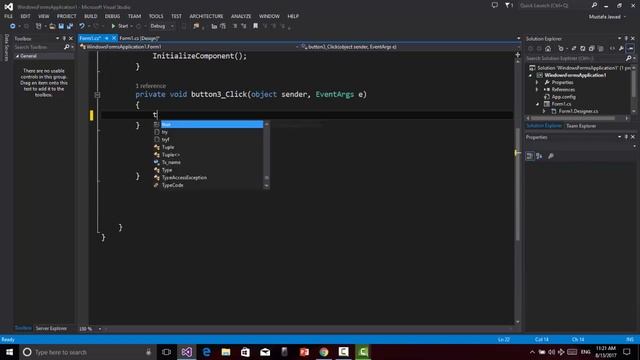Click the View Code icon in Solution Explorer
Viewport: 640px width, 360px height.
612,49
